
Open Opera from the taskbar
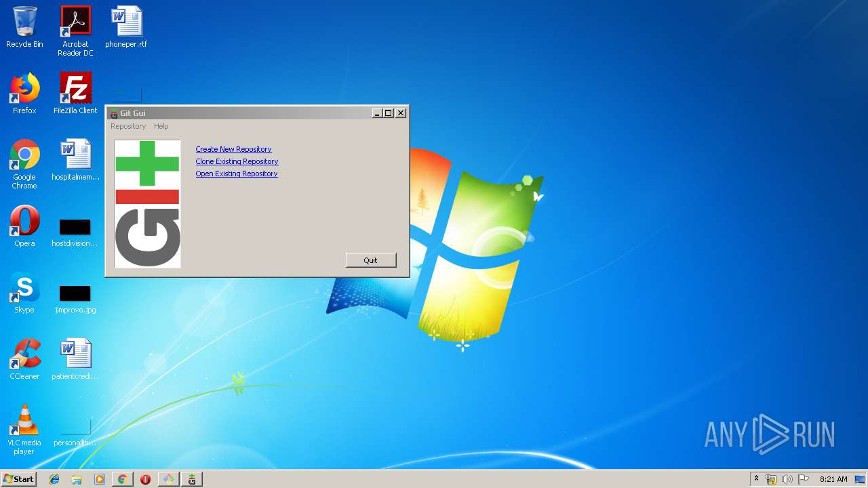[145, 479]
